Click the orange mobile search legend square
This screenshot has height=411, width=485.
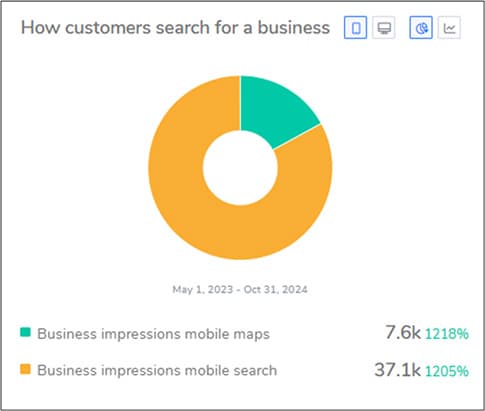tap(25, 369)
